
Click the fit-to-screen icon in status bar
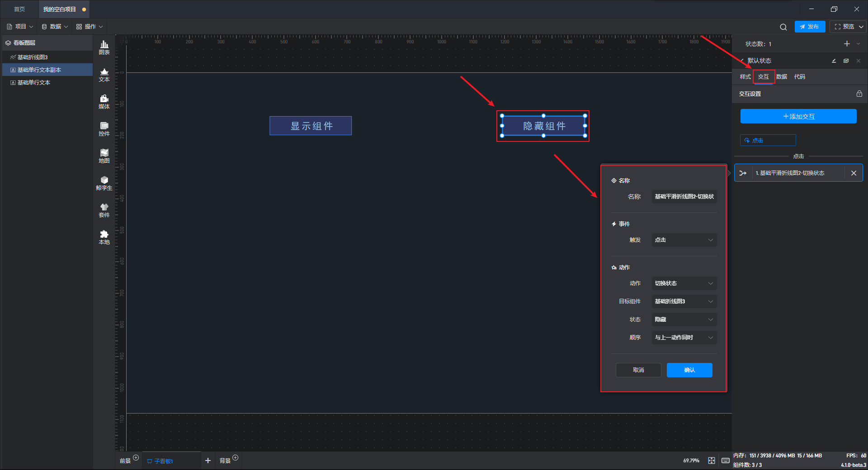tap(712, 461)
